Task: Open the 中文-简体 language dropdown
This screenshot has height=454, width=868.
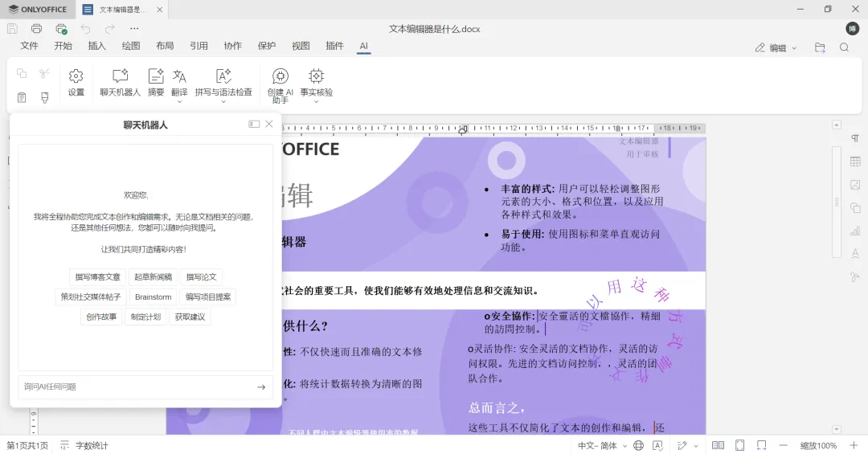Action: tap(602, 446)
